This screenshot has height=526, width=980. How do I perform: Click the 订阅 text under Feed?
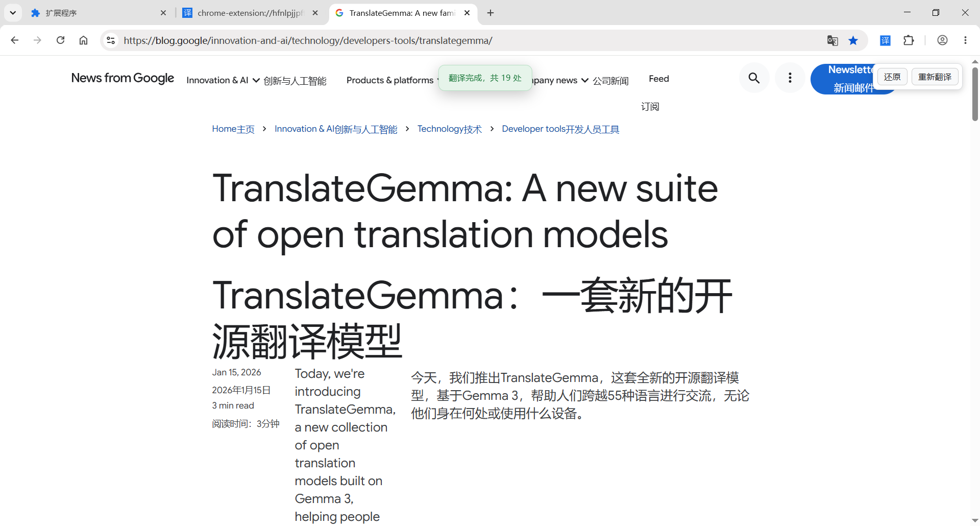650,107
